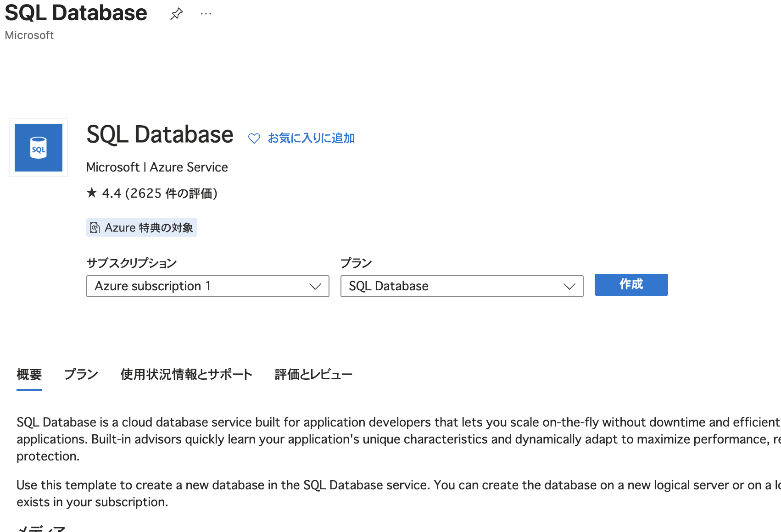Click the 作成 button
This screenshot has width=781, height=532.
coord(631,285)
